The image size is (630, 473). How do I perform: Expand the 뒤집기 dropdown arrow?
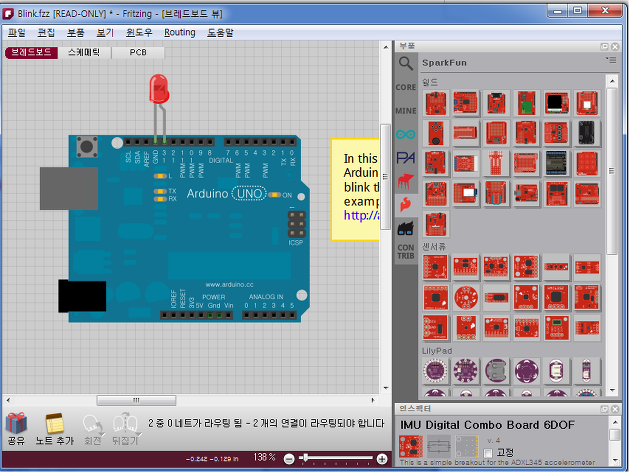tap(139, 434)
